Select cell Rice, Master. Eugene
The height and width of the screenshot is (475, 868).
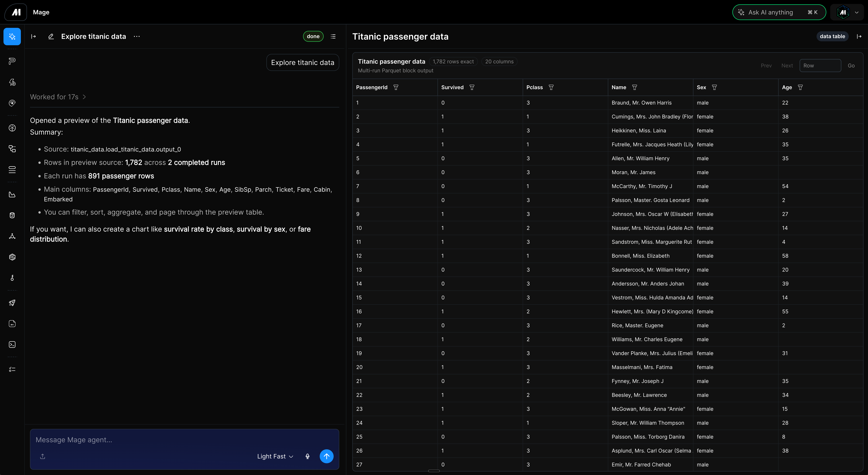[650, 325]
